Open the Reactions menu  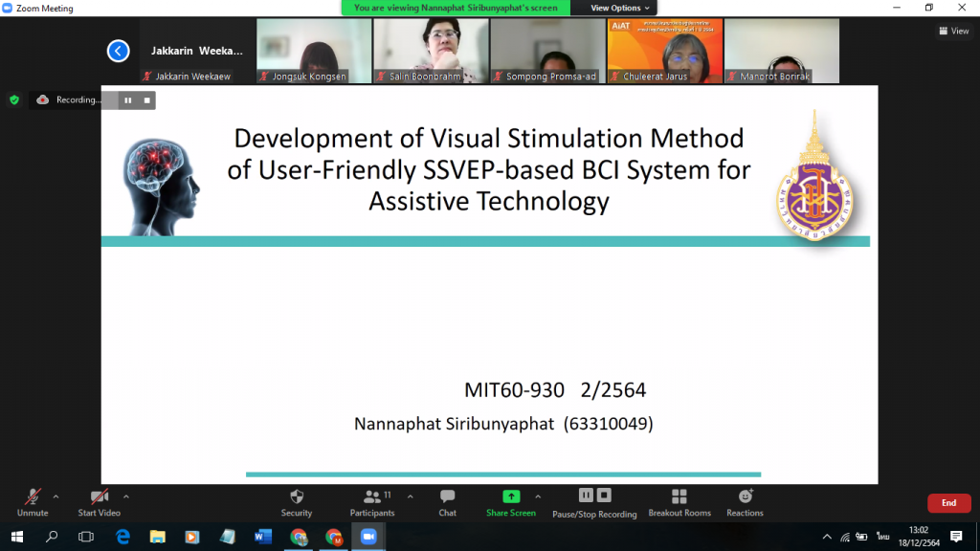(745, 501)
